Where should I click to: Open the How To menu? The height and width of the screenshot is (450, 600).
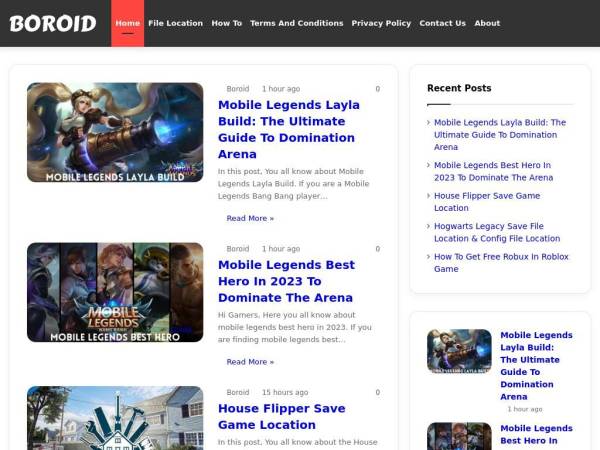click(227, 23)
